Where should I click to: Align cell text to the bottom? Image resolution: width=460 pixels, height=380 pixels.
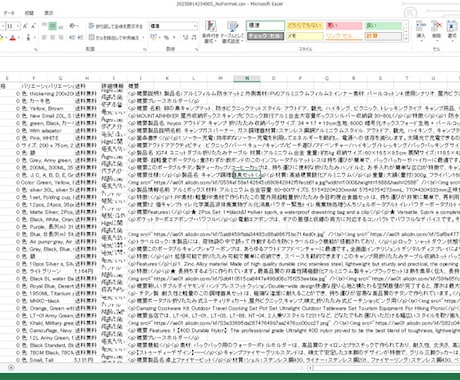point(61,26)
